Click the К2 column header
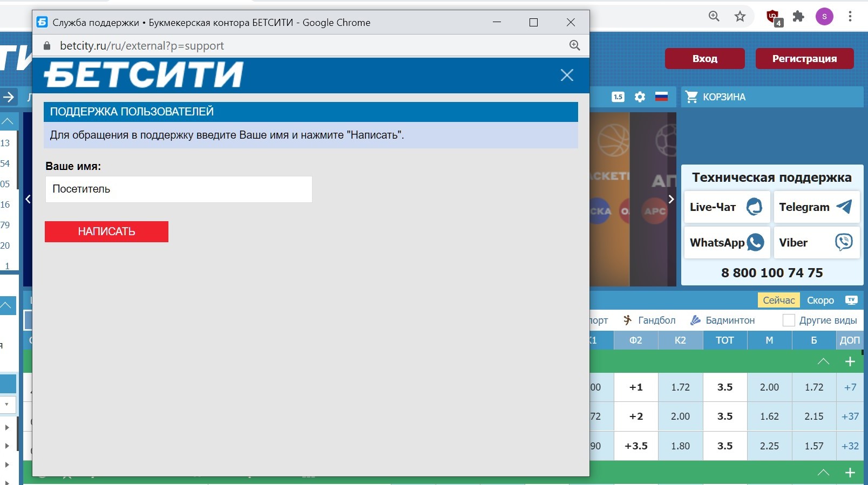The image size is (868, 485). point(681,340)
